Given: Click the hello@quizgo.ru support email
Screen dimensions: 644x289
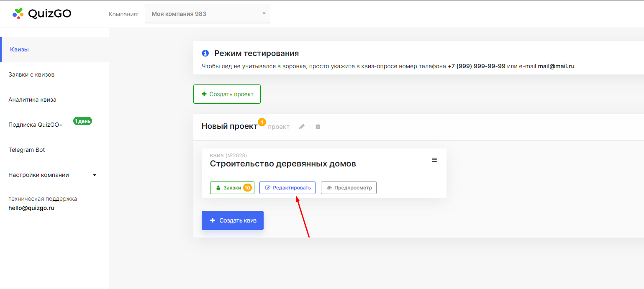Looking at the screenshot, I should [31, 208].
